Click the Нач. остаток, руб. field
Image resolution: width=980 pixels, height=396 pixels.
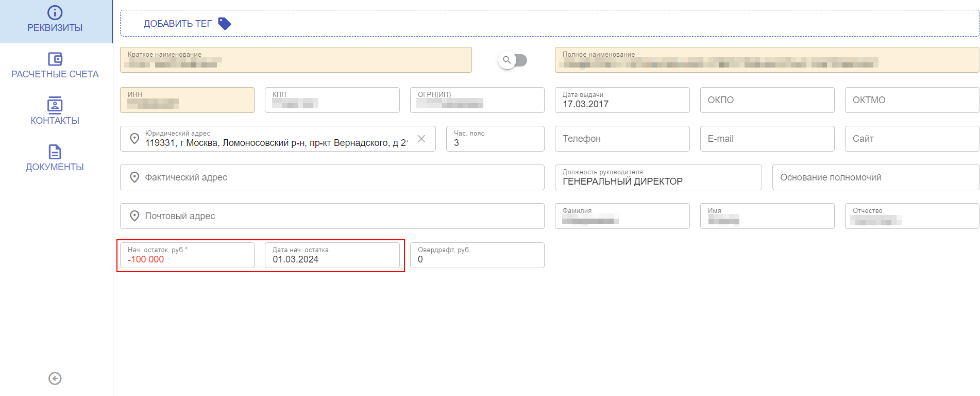pos(187,256)
